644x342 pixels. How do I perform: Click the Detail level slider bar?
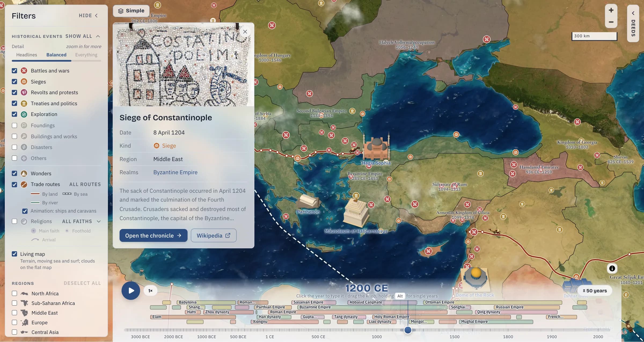(56, 61)
